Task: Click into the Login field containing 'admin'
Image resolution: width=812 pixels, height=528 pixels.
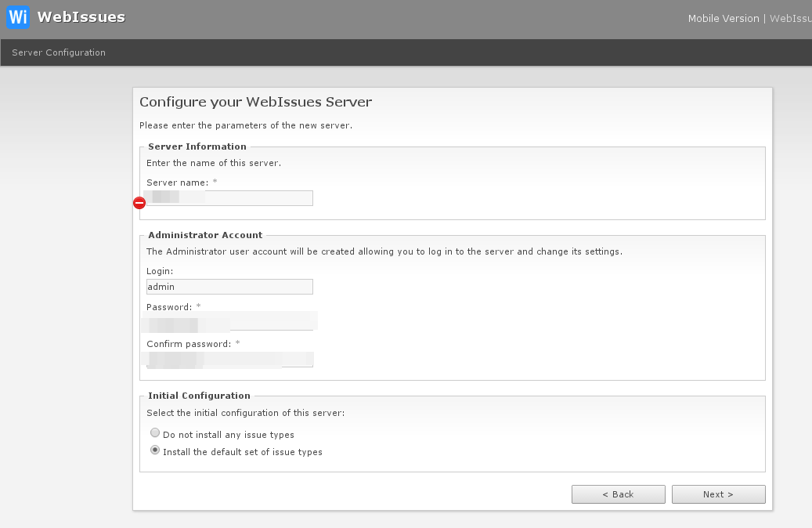Action: click(x=229, y=287)
